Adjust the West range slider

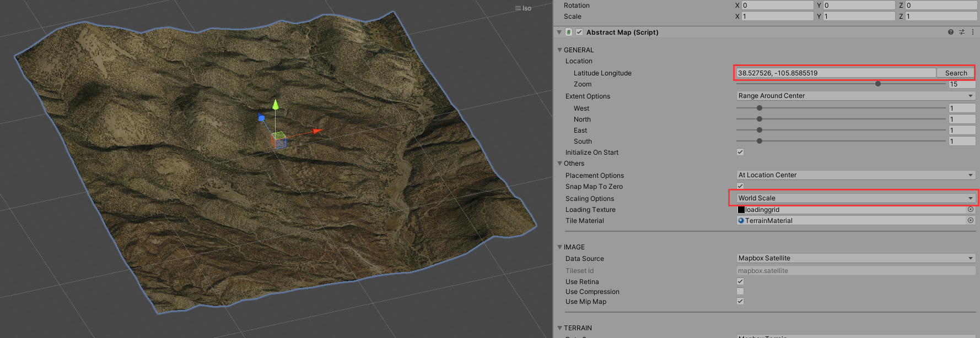coord(760,108)
